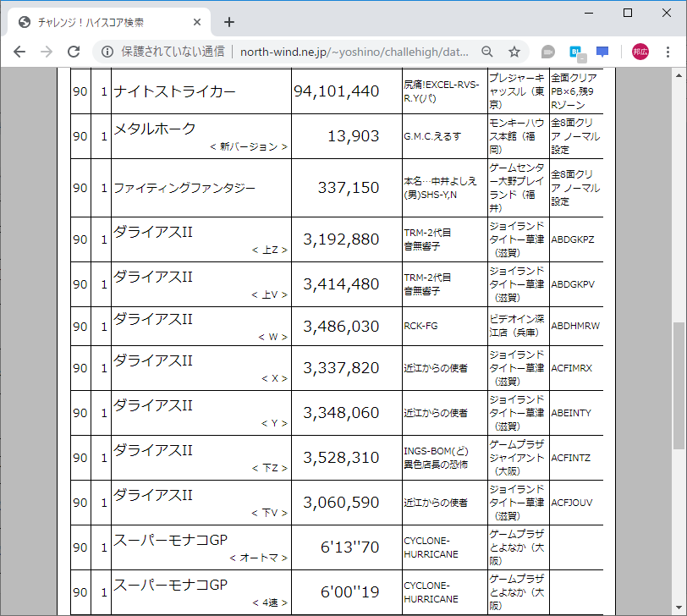Click the route code ACFJOUV
Image resolution: width=687 pixels, height=616 pixels.
tap(572, 503)
